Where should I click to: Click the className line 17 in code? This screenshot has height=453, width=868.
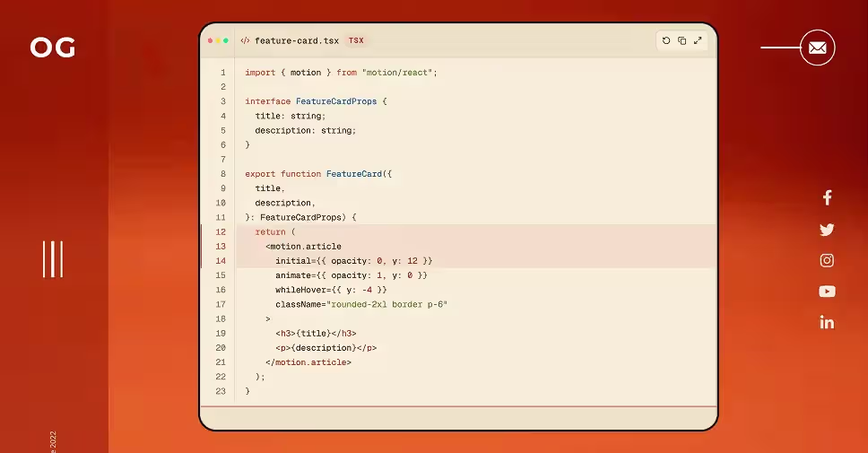(x=361, y=304)
